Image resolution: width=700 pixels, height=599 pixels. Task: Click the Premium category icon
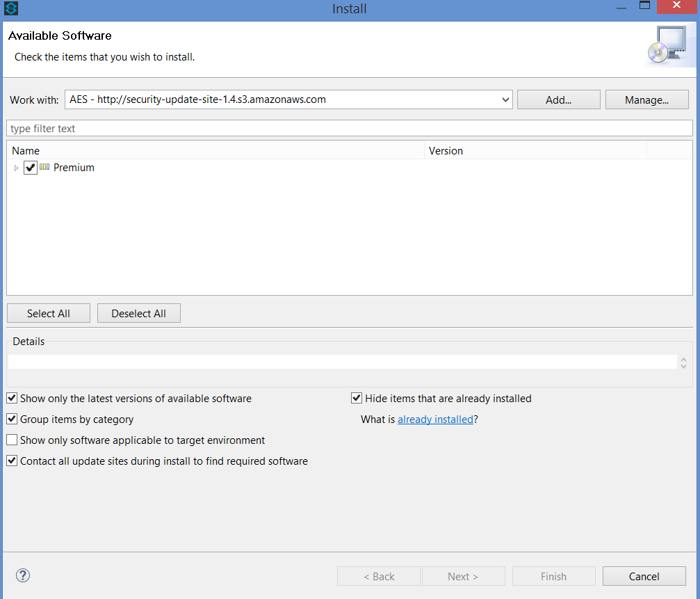click(x=44, y=167)
